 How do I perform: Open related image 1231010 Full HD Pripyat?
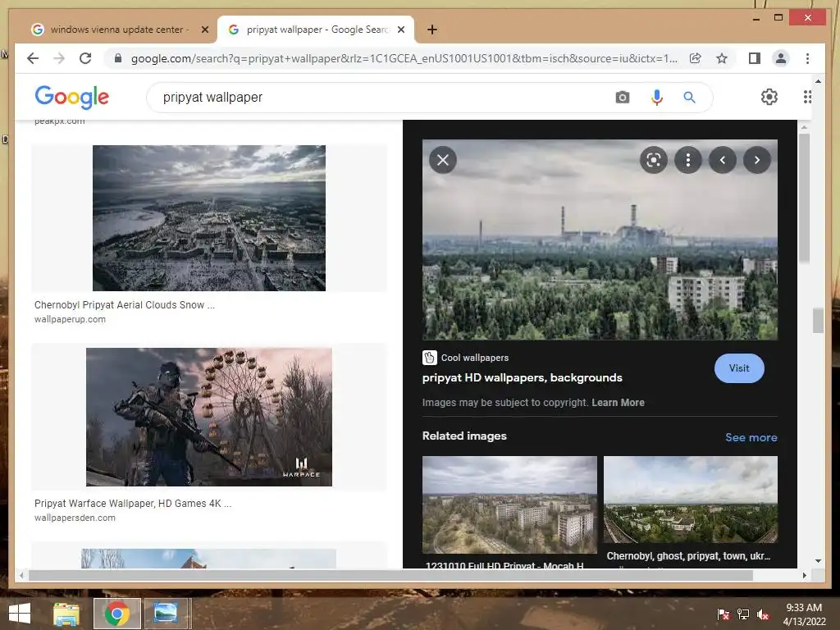509,504
